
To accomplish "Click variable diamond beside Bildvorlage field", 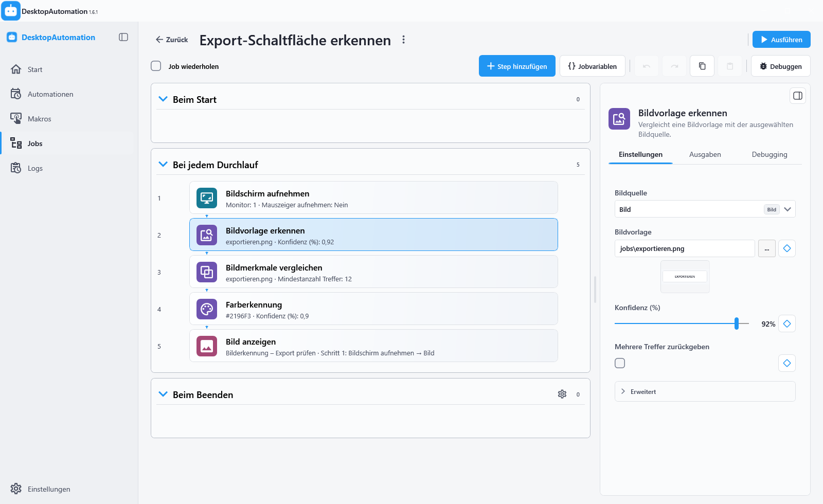I will (x=787, y=248).
